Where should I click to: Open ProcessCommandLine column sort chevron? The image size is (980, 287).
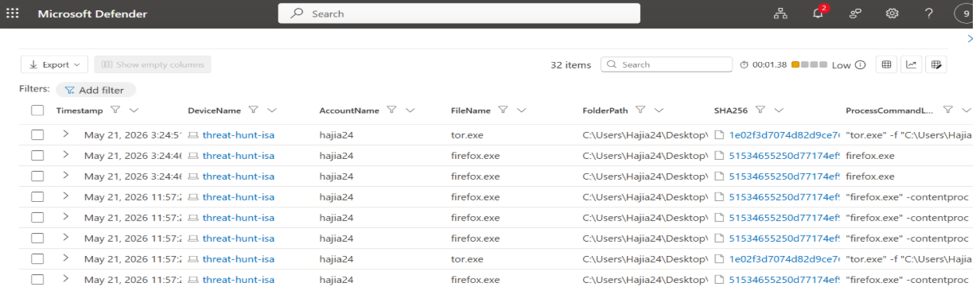click(966, 111)
